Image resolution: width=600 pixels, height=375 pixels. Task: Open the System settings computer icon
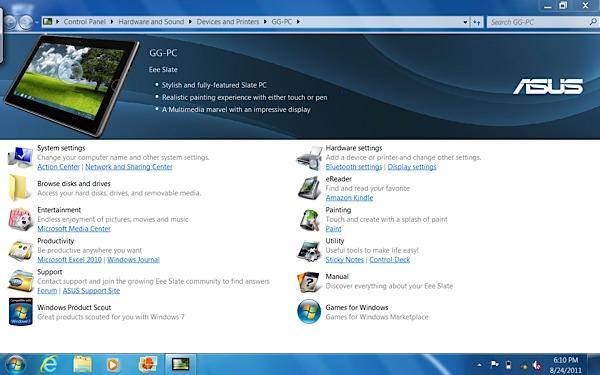click(x=20, y=157)
